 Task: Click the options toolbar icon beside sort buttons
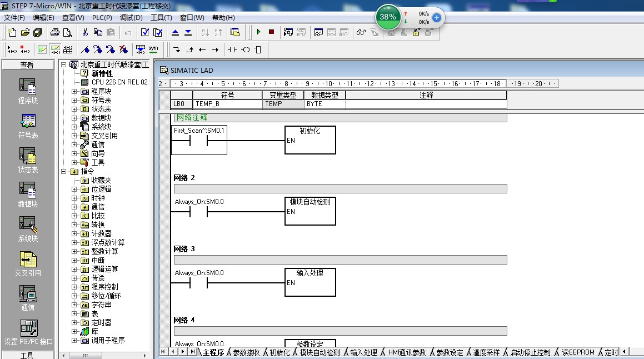[235, 32]
